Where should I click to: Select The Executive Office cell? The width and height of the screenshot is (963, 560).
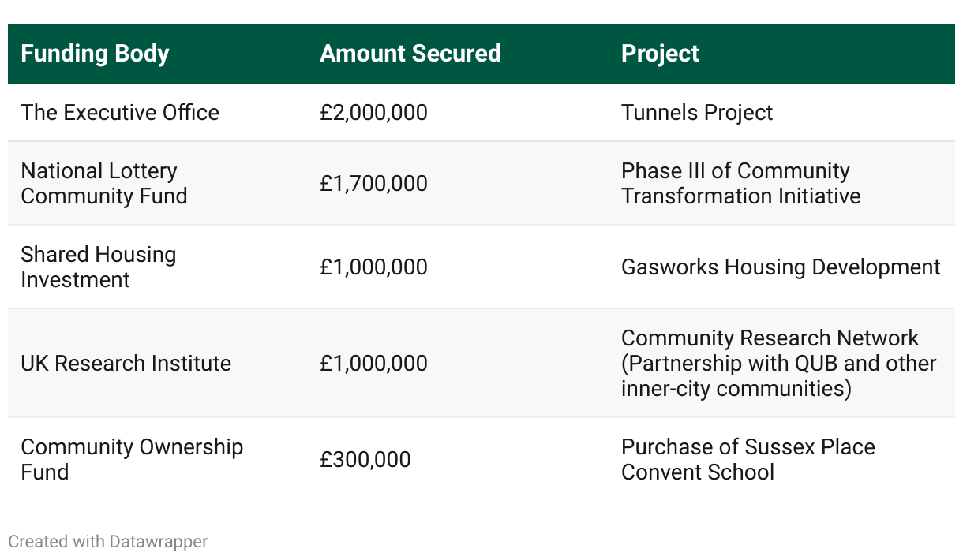[x=120, y=113]
